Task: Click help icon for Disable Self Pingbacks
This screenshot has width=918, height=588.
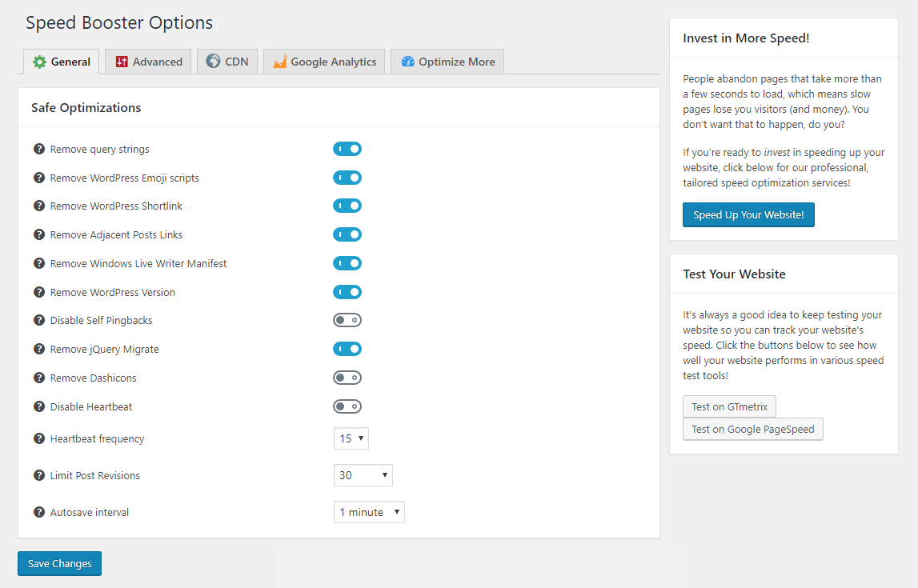Action: click(39, 320)
